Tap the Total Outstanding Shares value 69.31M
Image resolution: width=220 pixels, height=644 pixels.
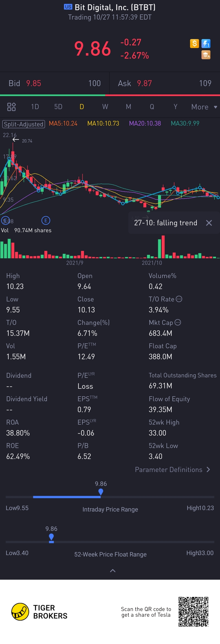point(161,386)
